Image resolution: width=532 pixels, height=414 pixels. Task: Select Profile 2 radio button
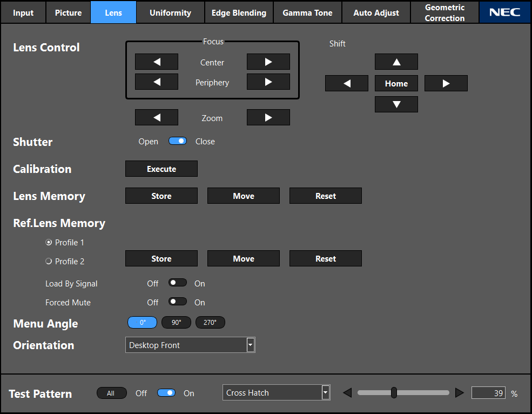click(49, 261)
